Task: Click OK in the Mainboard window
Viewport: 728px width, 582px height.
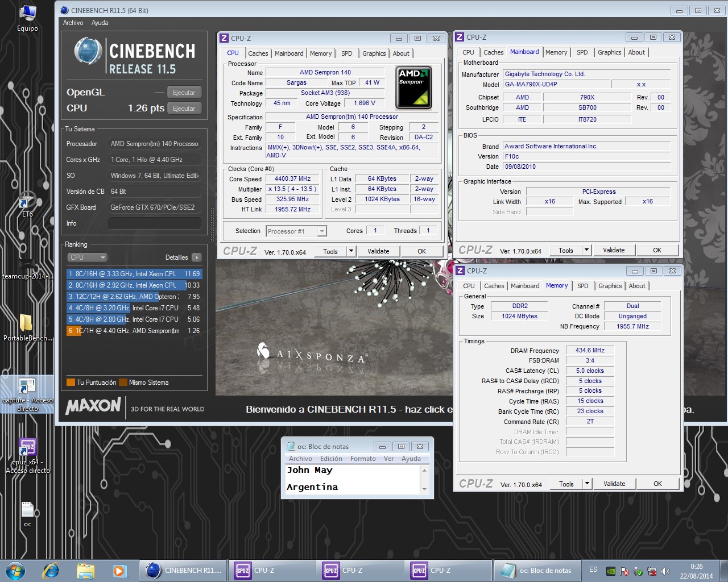Action: click(657, 250)
